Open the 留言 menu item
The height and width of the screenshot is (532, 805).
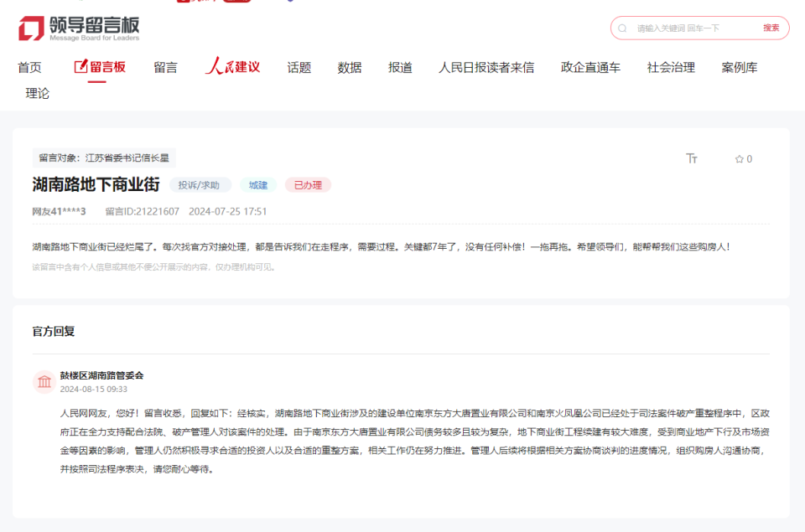pos(165,67)
